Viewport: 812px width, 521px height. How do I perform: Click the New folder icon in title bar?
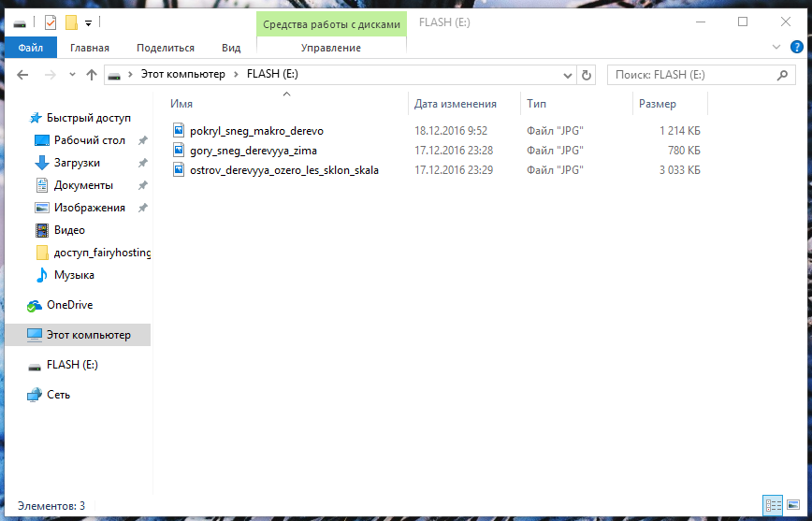pyautogui.click(x=70, y=22)
